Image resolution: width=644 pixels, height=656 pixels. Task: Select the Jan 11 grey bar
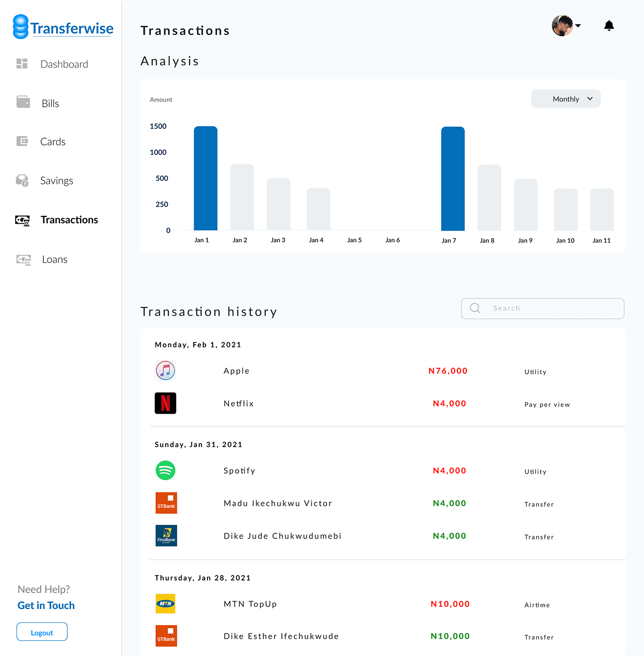602,209
